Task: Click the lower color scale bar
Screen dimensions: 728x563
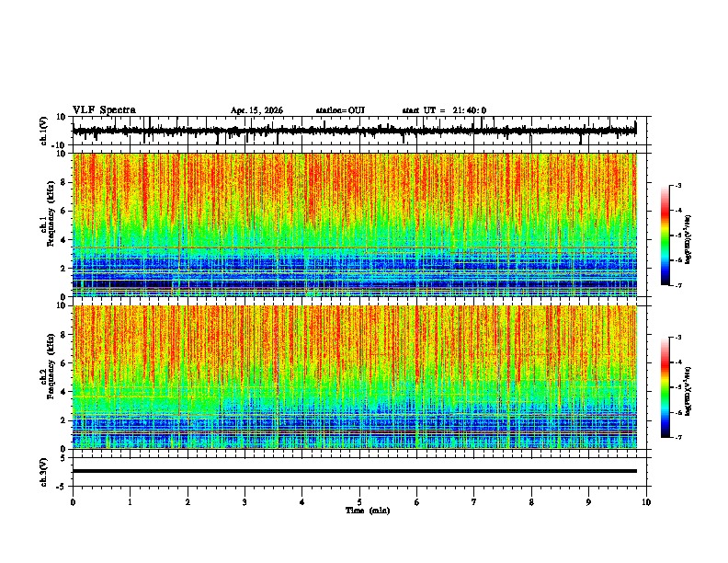Action: point(665,387)
